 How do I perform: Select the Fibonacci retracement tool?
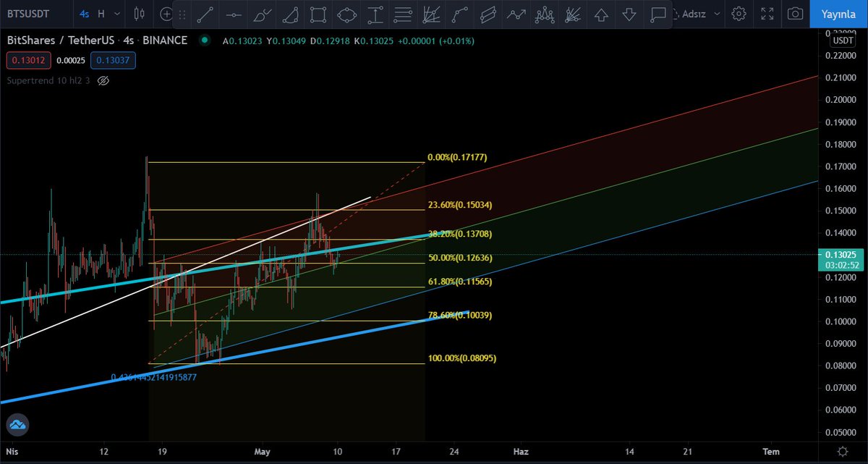click(404, 14)
